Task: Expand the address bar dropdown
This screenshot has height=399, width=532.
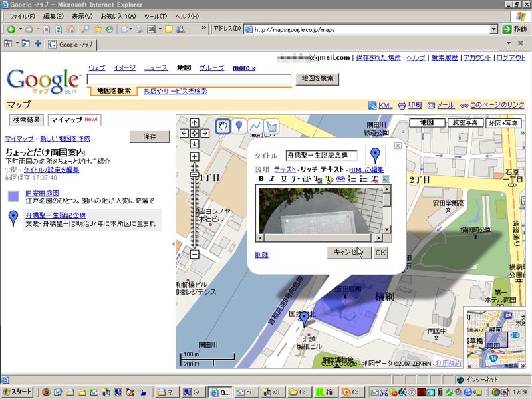Action: 494,29
